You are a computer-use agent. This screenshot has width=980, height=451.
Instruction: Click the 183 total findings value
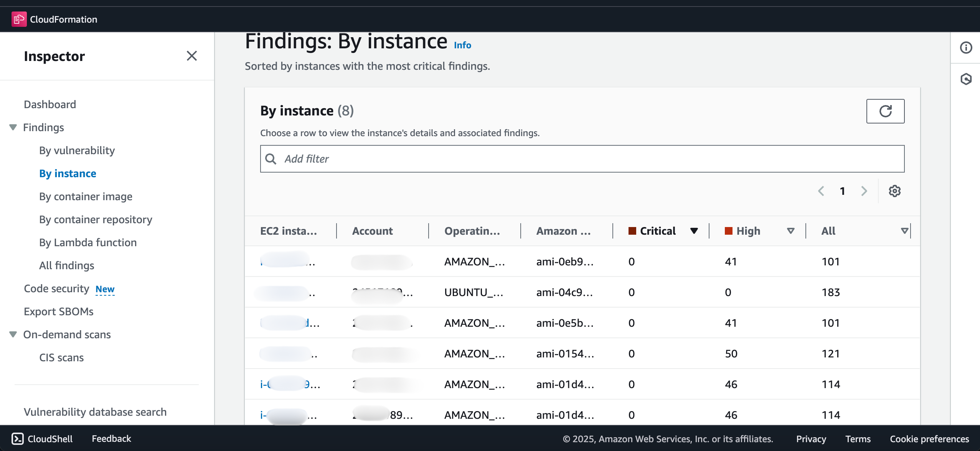831,292
